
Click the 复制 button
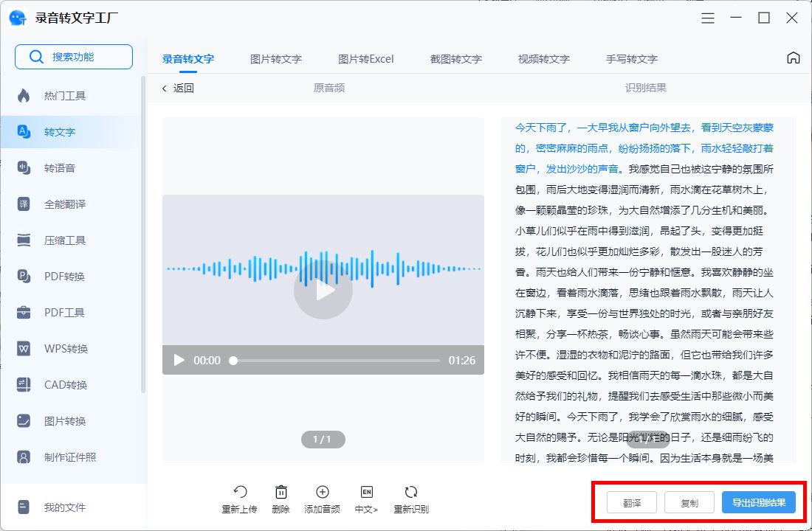(689, 502)
